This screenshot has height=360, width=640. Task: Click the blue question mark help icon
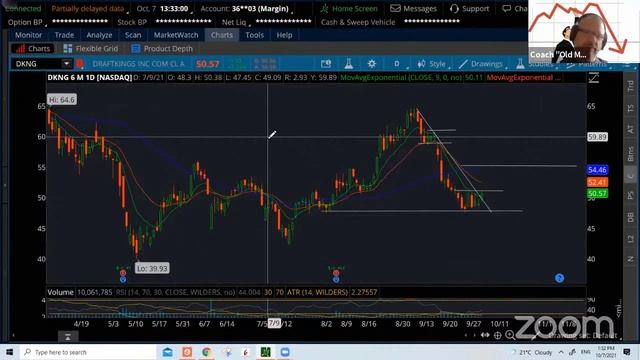[x=559, y=278]
